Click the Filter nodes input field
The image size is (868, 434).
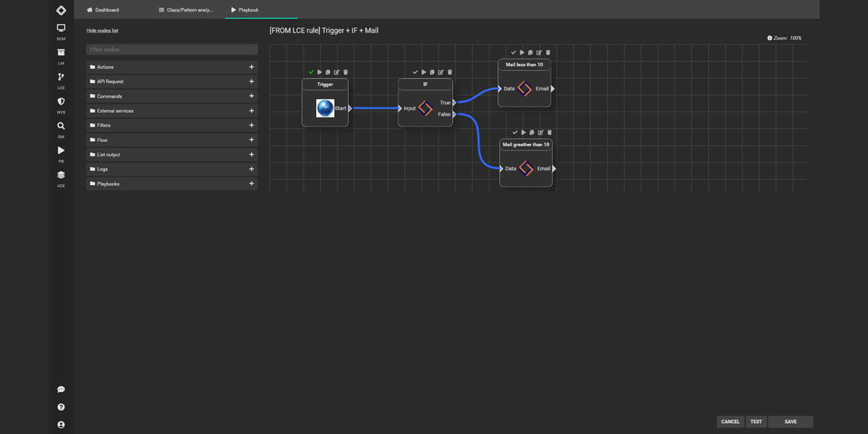point(171,50)
